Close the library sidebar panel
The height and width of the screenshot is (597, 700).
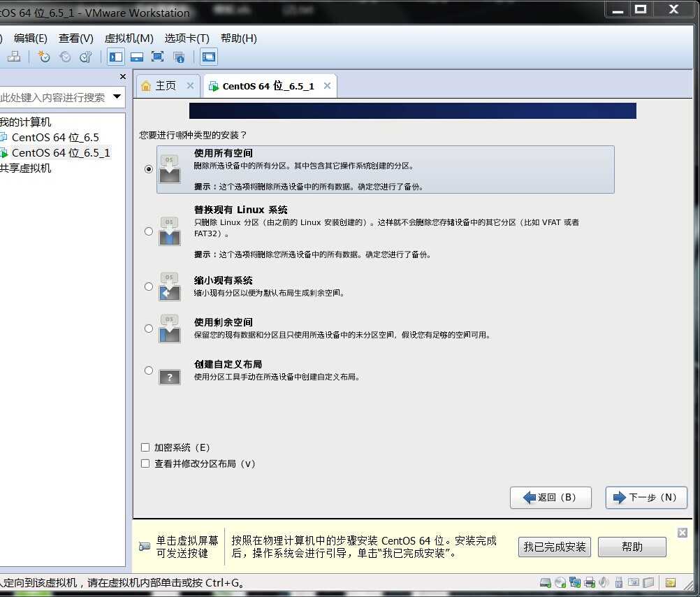pos(123,77)
